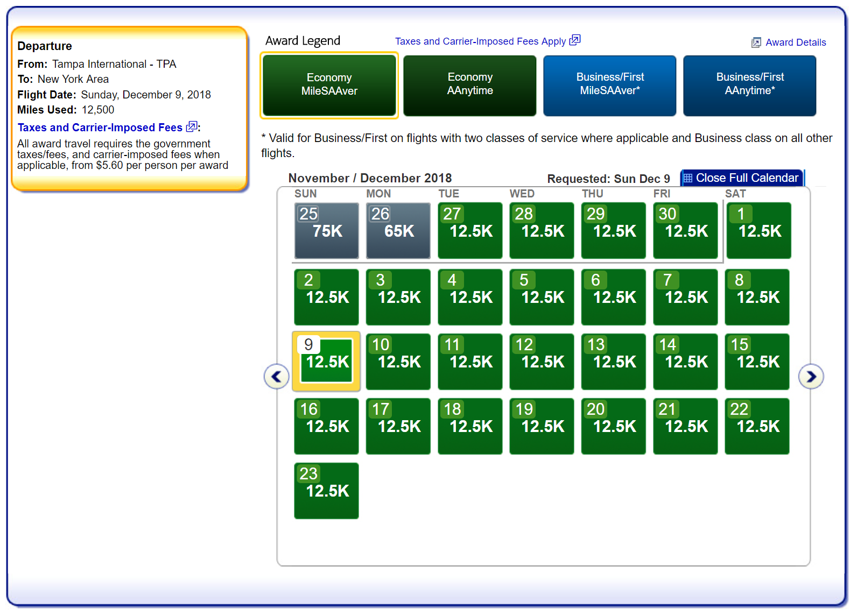Pick November 26 priced at 65K
The width and height of the screenshot is (857, 616).
point(398,230)
